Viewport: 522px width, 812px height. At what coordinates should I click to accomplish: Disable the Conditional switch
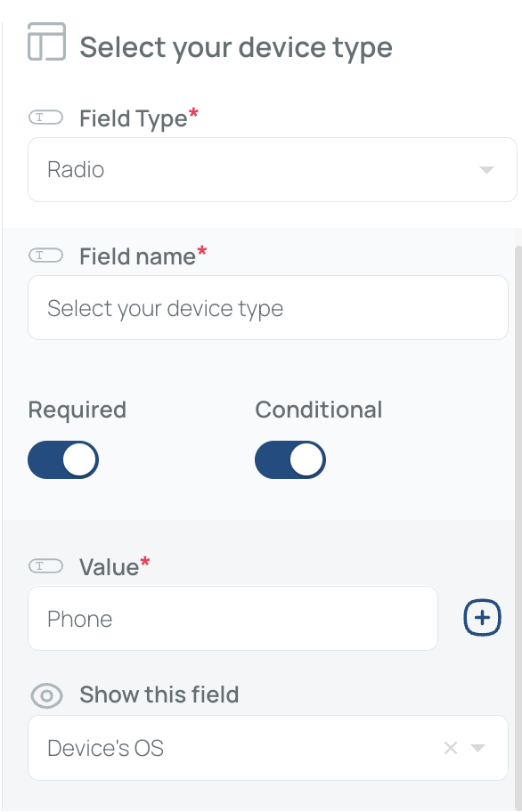click(290, 459)
